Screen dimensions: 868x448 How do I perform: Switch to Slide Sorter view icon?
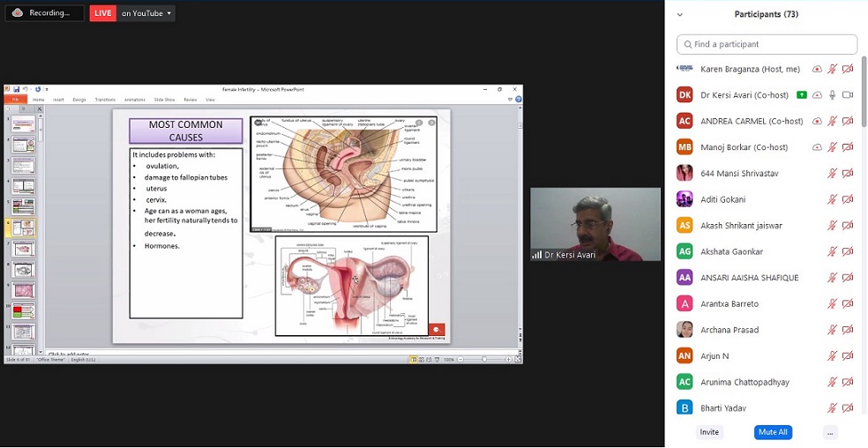tap(420, 360)
